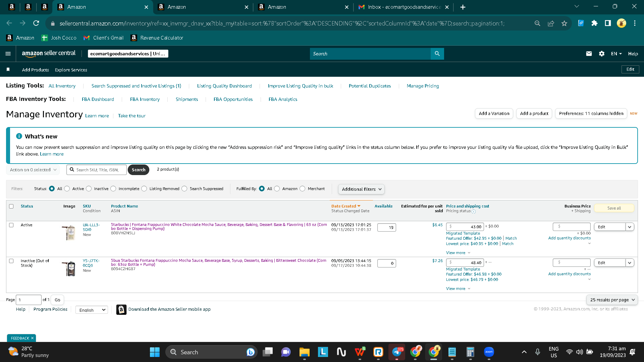This screenshot has height=362, width=644.
Task: Open Preferences: 11 columns hidden
Action: point(591,114)
